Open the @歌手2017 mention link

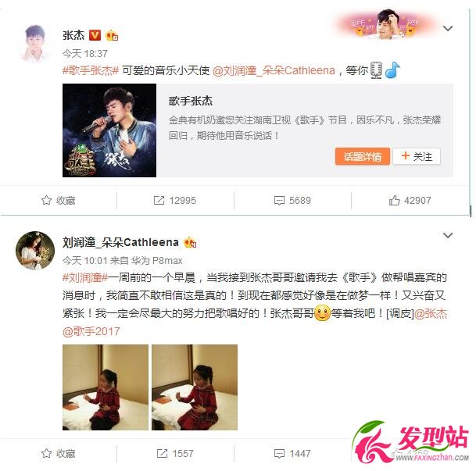click(91, 331)
